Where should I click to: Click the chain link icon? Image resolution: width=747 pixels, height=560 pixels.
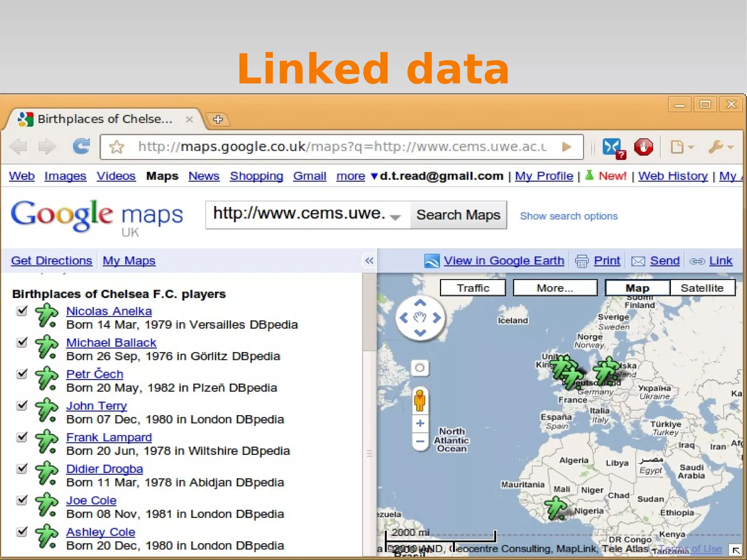697,261
